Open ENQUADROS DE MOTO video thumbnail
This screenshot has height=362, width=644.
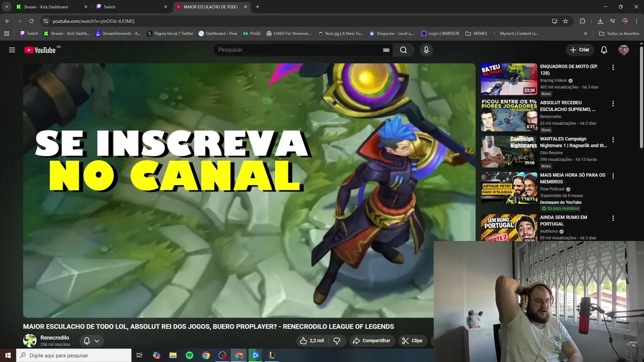tap(509, 79)
